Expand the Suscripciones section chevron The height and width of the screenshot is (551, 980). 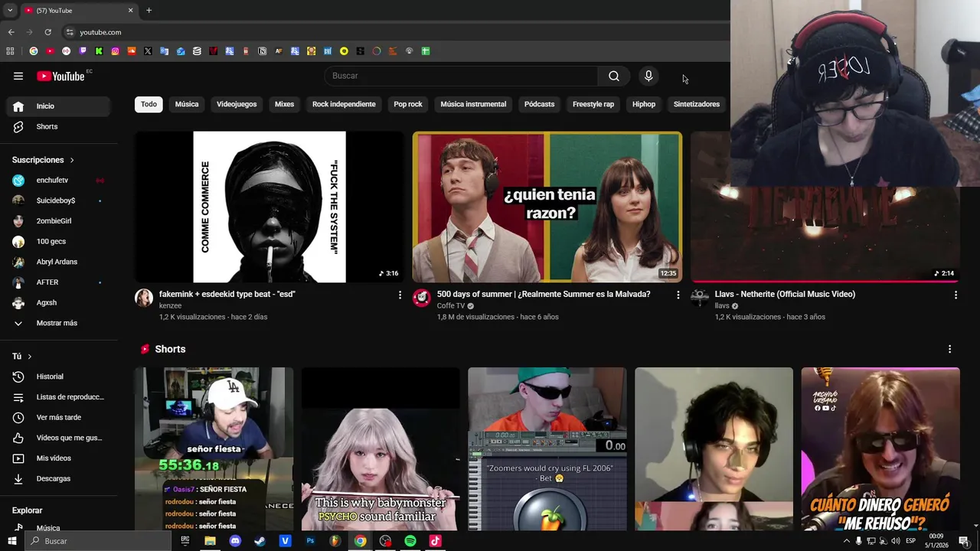click(x=72, y=160)
